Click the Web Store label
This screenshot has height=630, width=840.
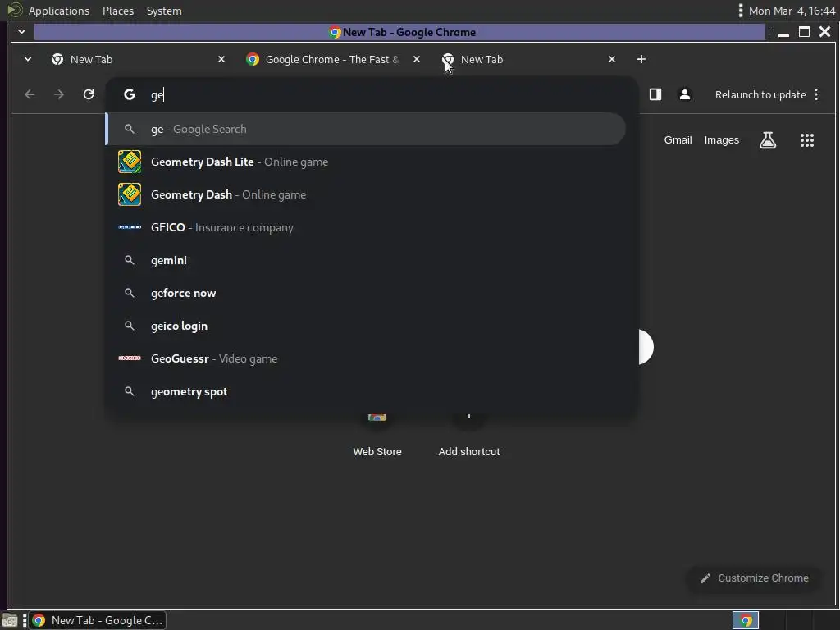377,452
